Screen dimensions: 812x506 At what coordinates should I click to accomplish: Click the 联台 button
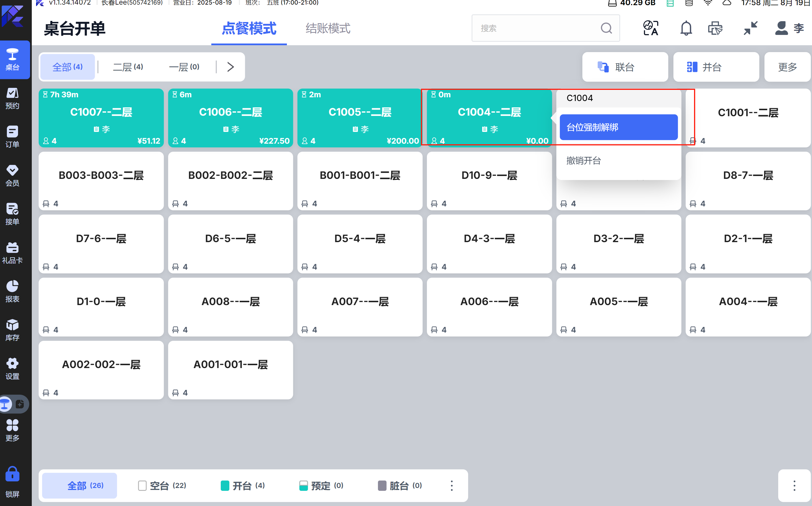point(624,67)
